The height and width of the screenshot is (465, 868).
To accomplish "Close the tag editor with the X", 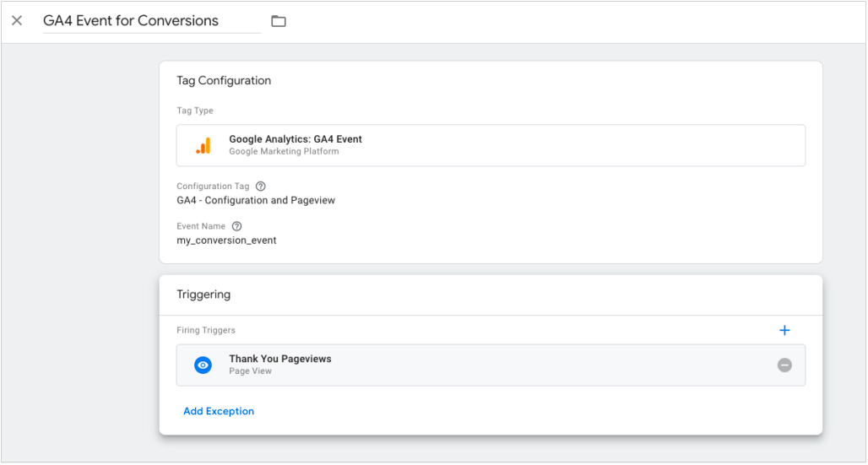I will (17, 21).
